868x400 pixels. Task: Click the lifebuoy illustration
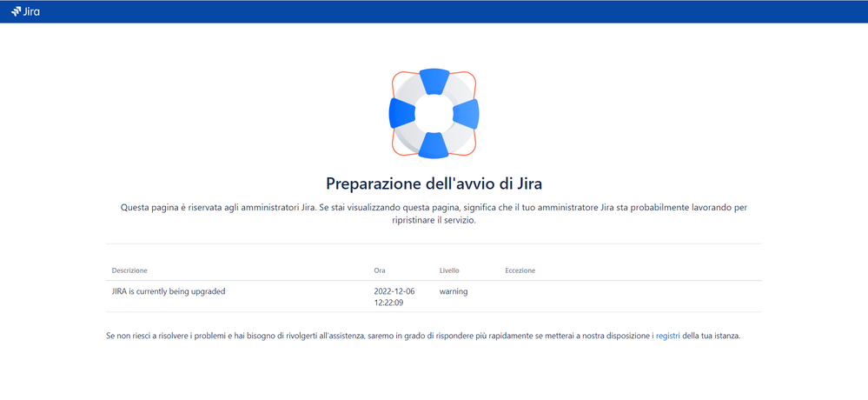point(434,114)
